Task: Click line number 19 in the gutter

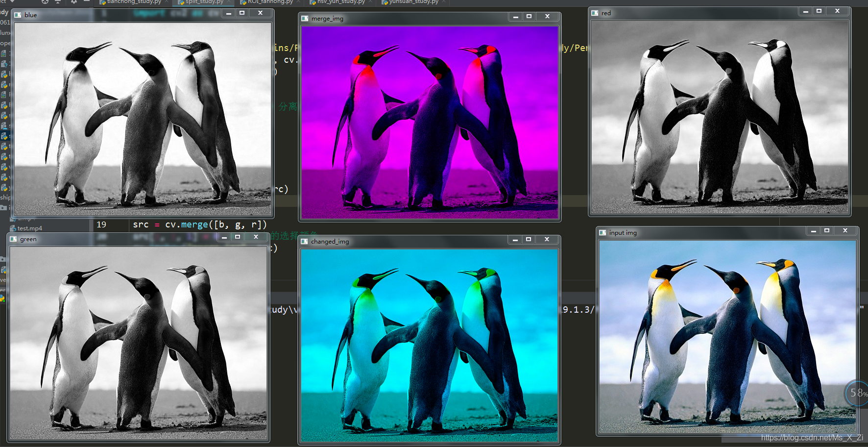Action: 101,224
